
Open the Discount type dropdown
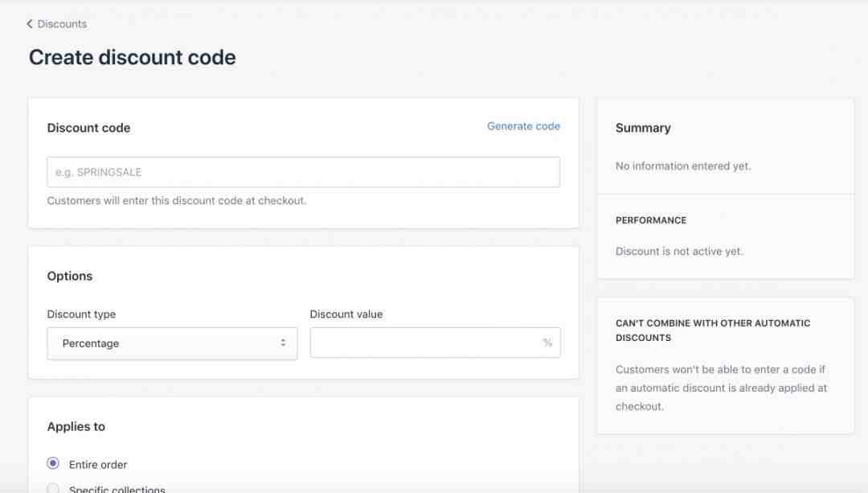(172, 343)
